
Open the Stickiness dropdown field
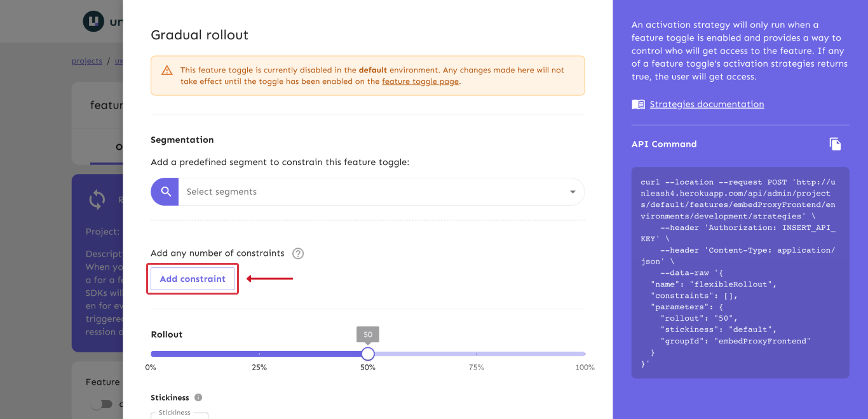pos(179,415)
